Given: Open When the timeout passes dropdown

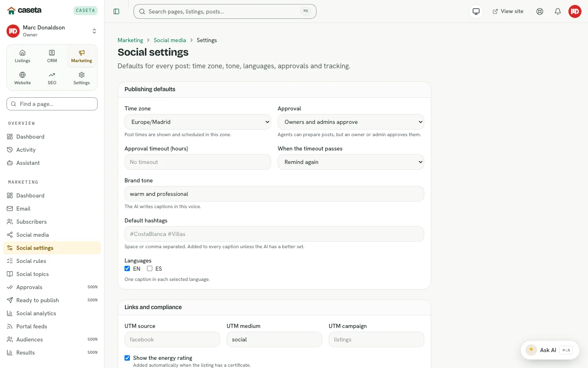Looking at the screenshot, I should click(x=351, y=162).
